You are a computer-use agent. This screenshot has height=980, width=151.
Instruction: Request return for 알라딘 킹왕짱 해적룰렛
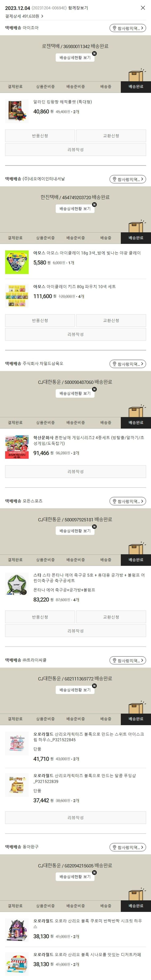click(x=40, y=136)
